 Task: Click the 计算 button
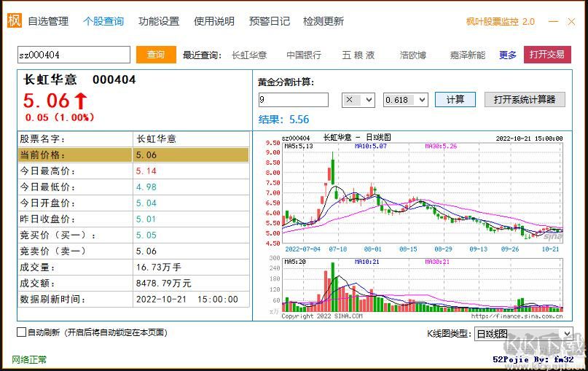[455, 99]
